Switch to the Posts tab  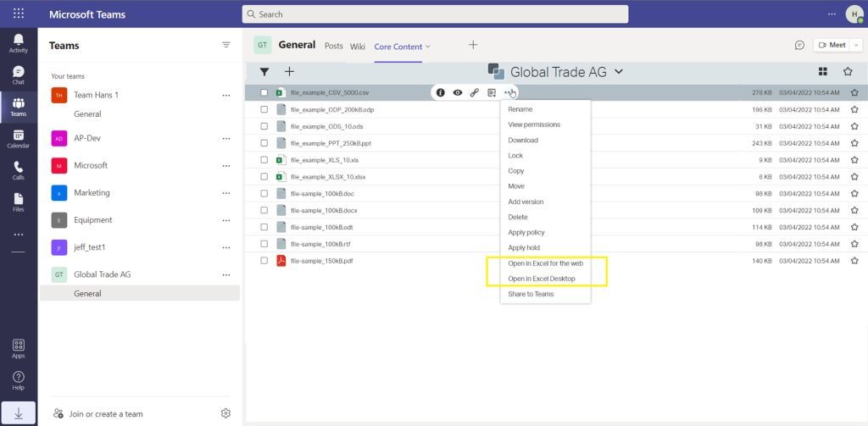coord(334,46)
